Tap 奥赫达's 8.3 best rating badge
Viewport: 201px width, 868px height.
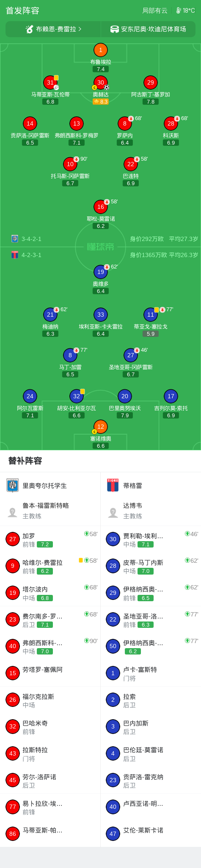point(101,102)
